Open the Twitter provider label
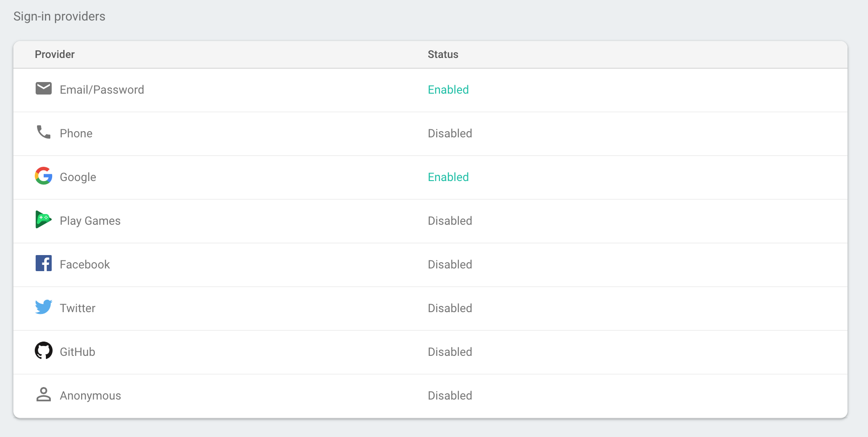The height and width of the screenshot is (437, 868). 78,308
